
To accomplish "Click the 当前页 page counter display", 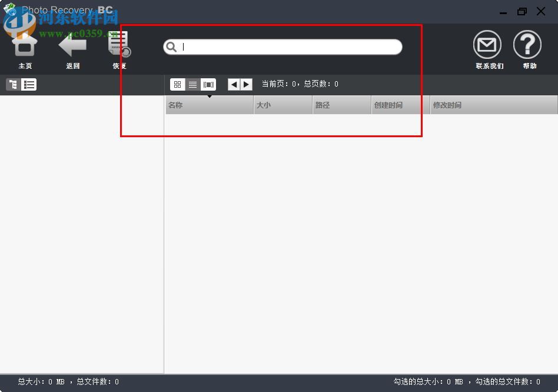I will [x=300, y=84].
